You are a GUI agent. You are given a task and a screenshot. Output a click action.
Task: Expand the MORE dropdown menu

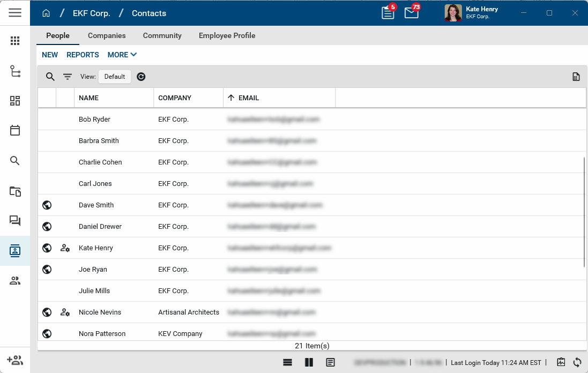pyautogui.click(x=122, y=55)
